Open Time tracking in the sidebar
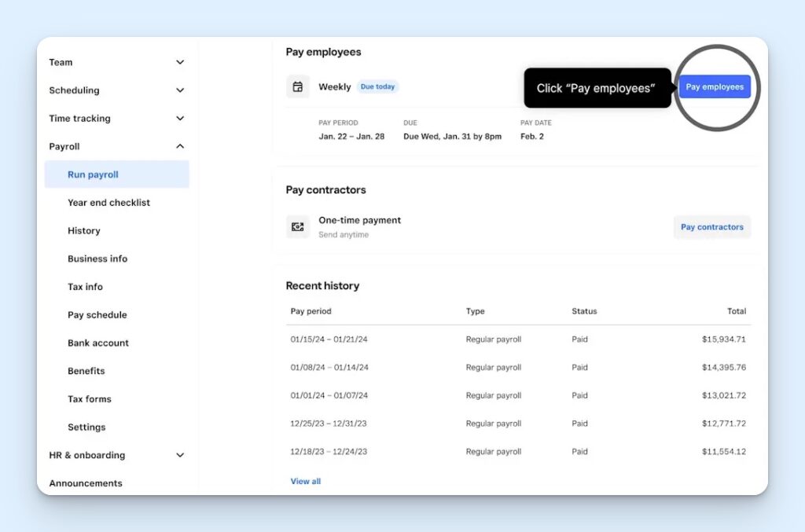 [x=79, y=119]
